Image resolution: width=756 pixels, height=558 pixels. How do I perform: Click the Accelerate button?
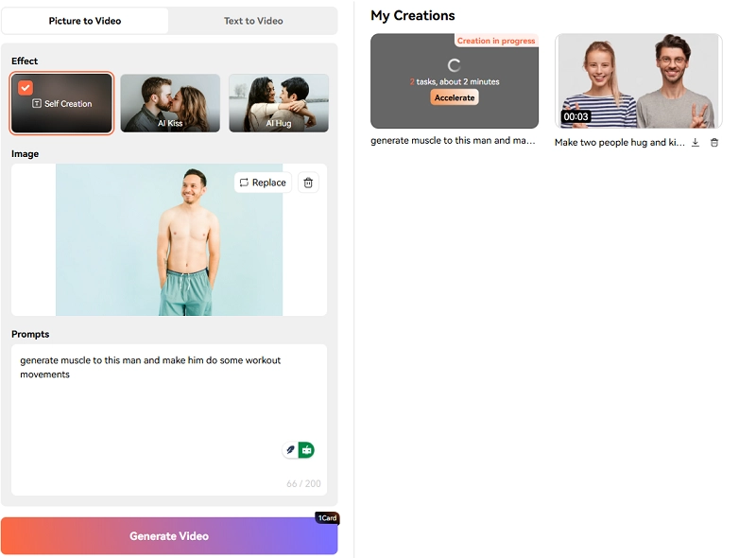455,97
